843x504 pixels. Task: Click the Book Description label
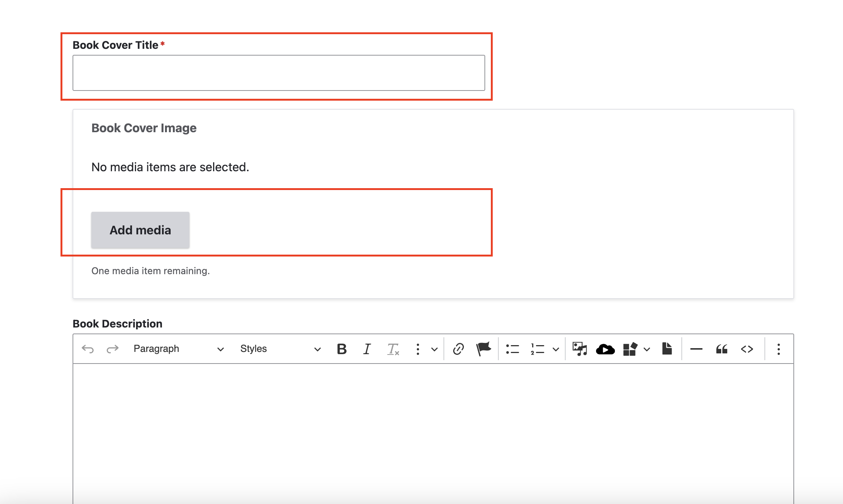pyautogui.click(x=117, y=323)
